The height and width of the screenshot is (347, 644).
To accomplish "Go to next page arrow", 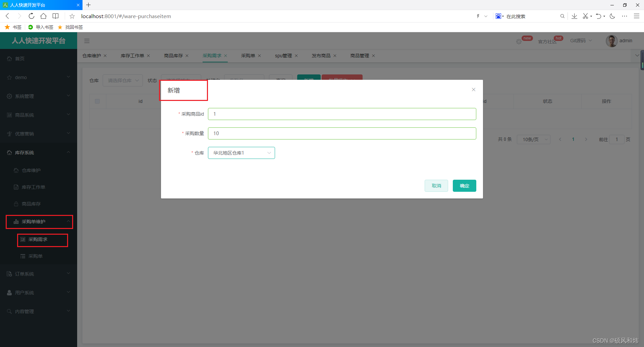I will 586,139.
